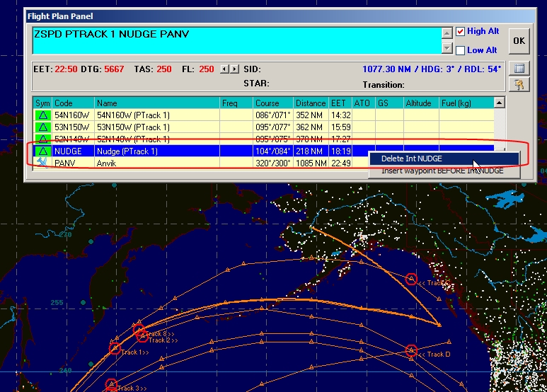547x392 pixels.
Task: Click the GS column header
Action: [389, 103]
